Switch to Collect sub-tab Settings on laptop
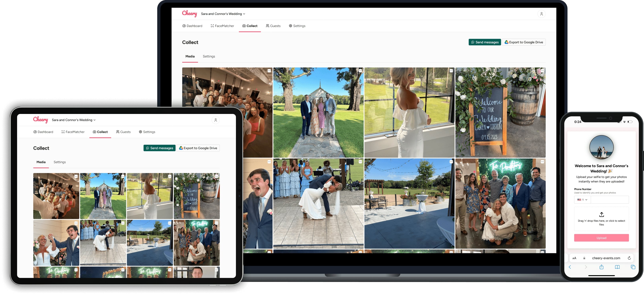The image size is (644, 295). [209, 56]
